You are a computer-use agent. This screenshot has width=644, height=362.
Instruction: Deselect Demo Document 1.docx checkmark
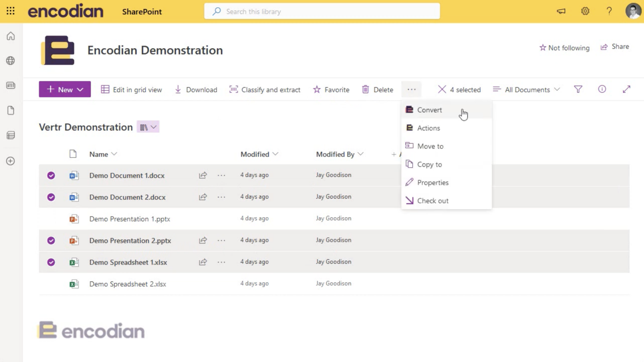(51, 175)
